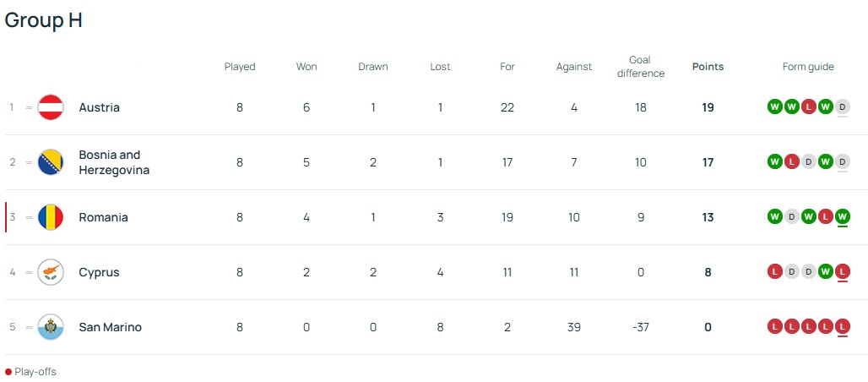Click Romania's latest win form badge

coord(842,217)
